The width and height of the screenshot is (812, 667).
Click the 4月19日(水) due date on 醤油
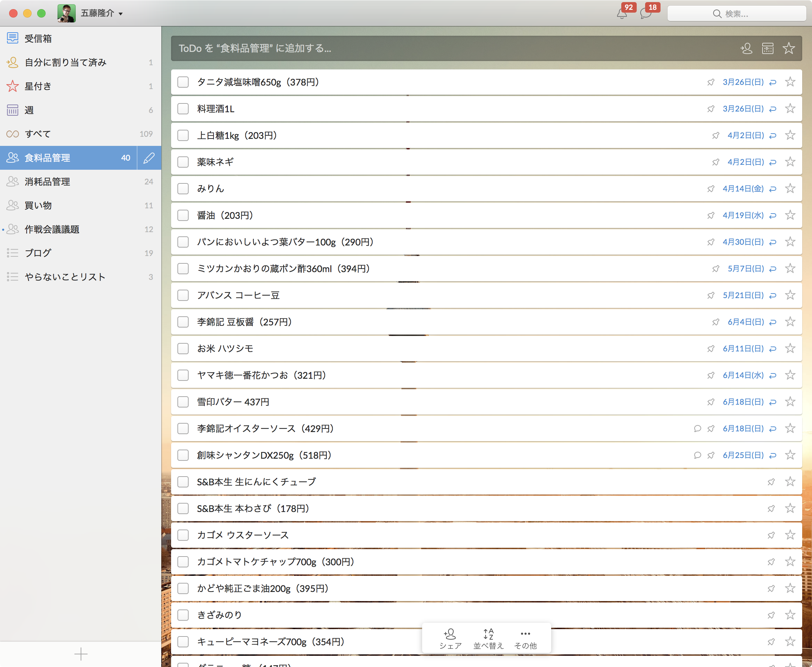(743, 216)
